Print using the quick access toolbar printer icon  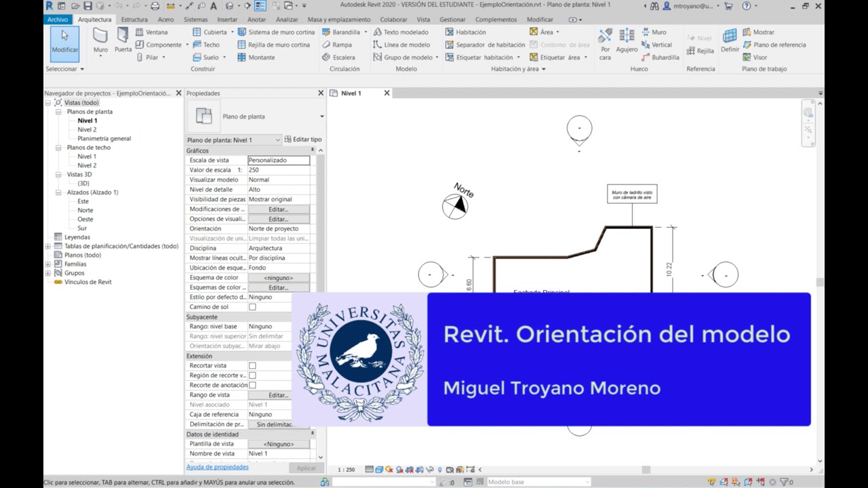coord(155,6)
